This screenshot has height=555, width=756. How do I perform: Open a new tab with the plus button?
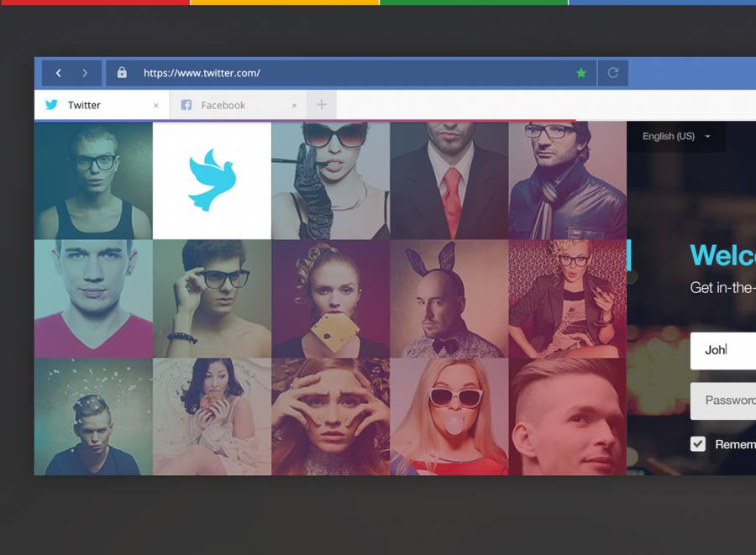coord(321,105)
